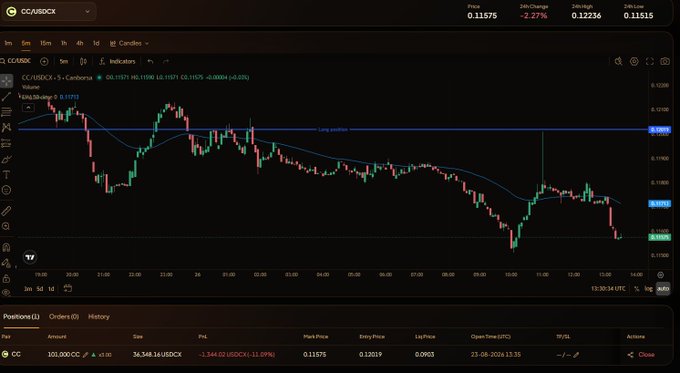This screenshot has width=680, height=373.
Task: Click the Long position line label
Action: [x=333, y=129]
